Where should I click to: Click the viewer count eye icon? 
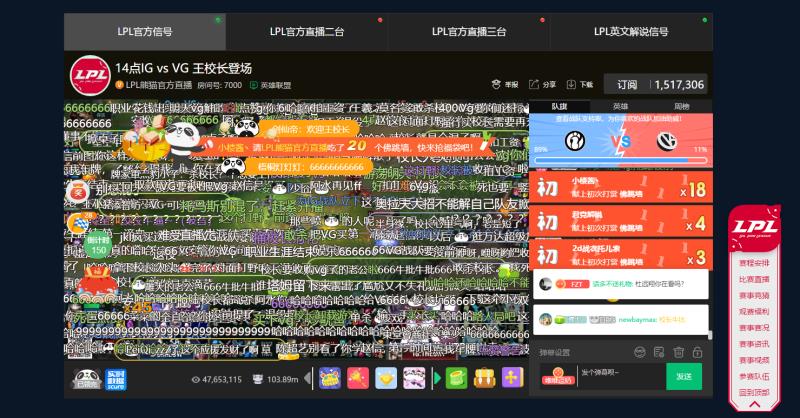coord(195,380)
